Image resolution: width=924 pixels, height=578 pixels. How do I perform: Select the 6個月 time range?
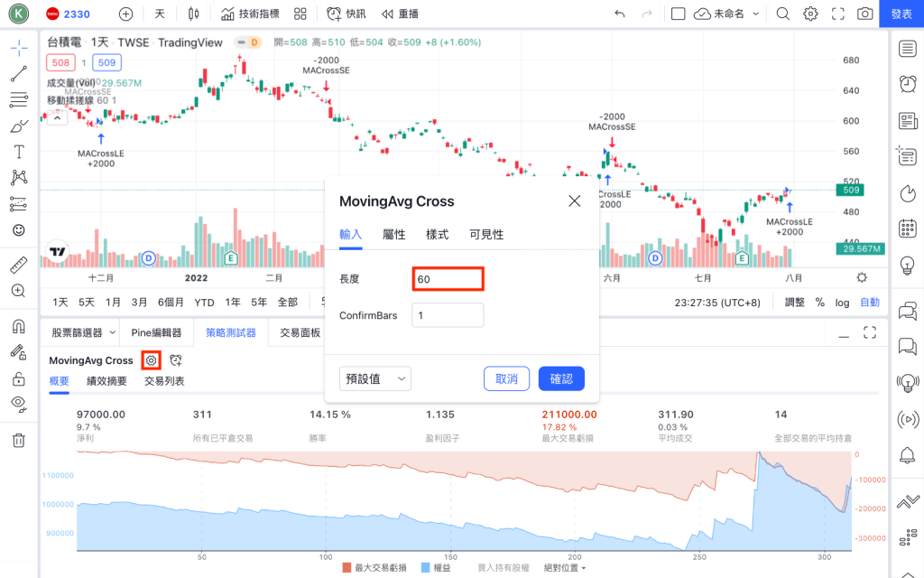[x=171, y=303]
